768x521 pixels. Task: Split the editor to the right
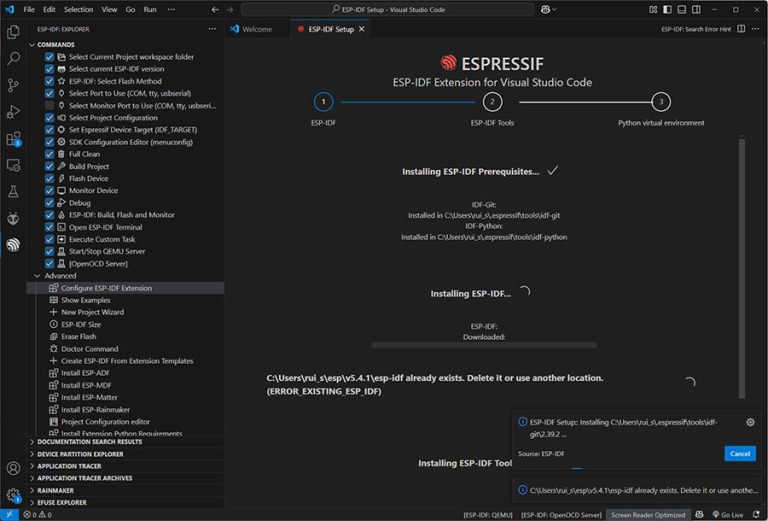(x=741, y=29)
